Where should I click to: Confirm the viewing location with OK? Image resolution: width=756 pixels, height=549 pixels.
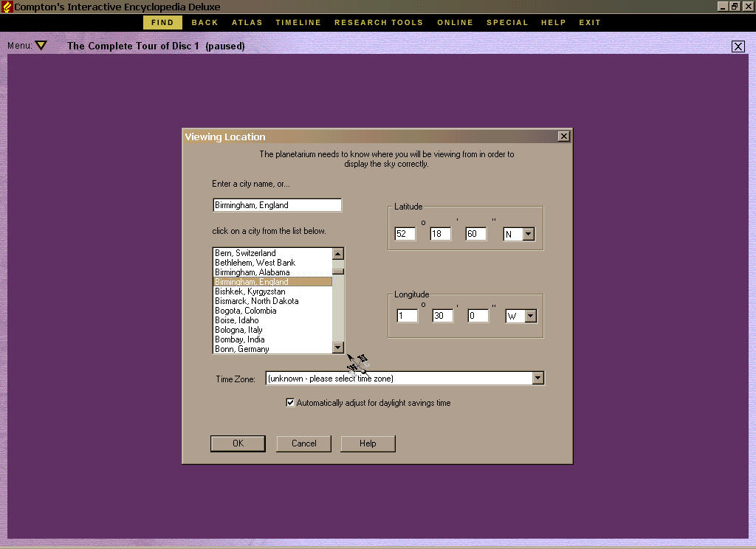(x=238, y=443)
